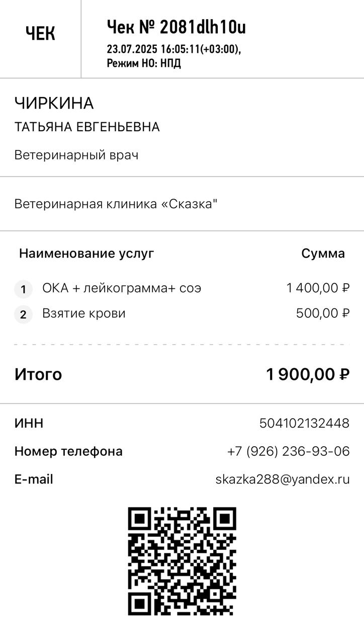Click the QR code image

point(182,561)
